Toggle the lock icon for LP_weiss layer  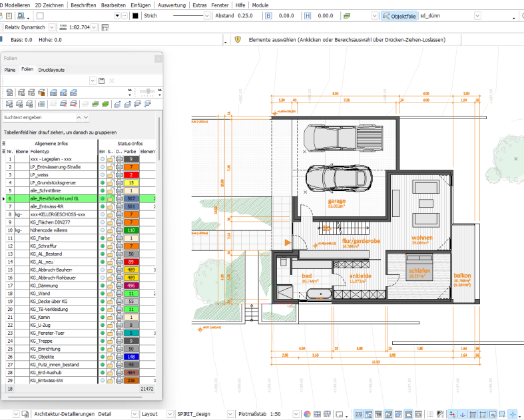(x=111, y=174)
